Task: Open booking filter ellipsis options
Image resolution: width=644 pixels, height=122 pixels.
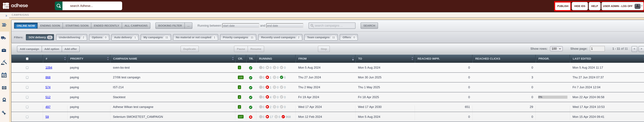Action: [x=188, y=26]
